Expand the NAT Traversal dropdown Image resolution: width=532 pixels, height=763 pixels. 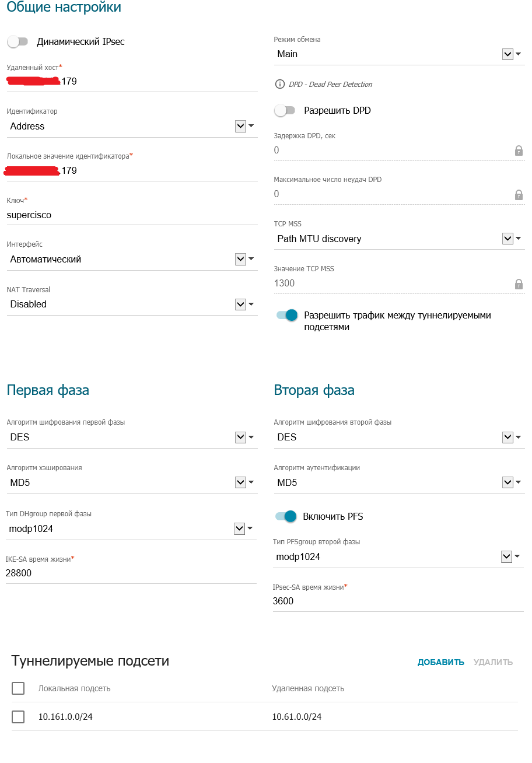(x=132, y=304)
